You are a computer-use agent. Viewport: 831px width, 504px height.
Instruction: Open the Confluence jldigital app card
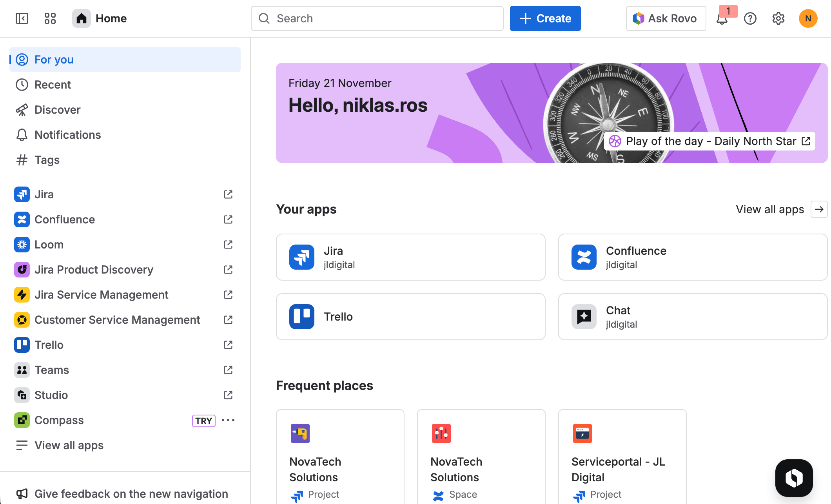click(693, 257)
